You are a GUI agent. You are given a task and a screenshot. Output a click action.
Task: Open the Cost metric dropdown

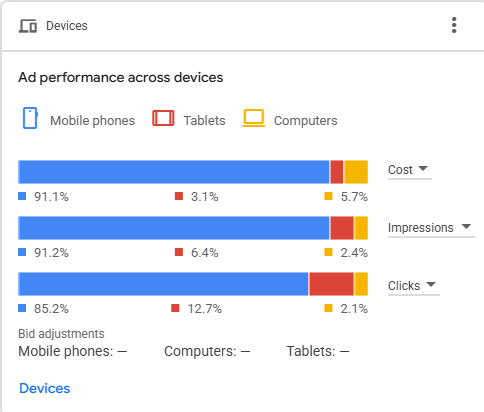(410, 170)
